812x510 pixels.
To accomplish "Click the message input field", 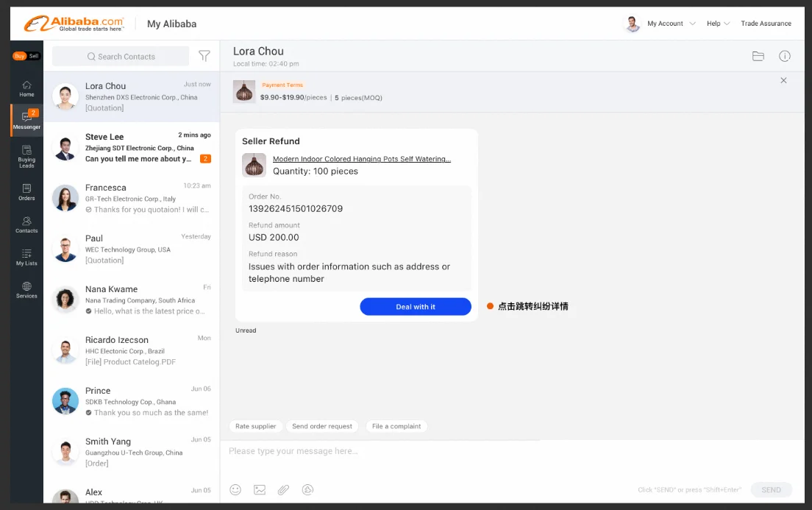I will tap(513, 451).
